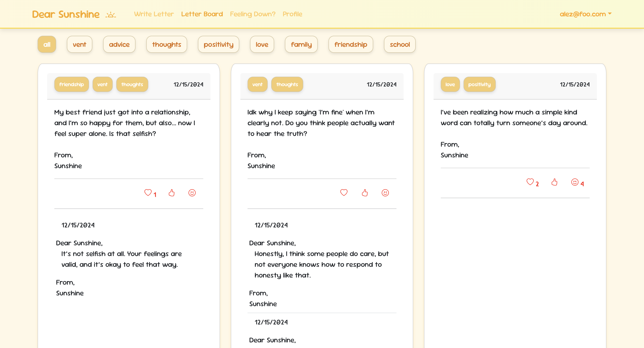This screenshot has width=644, height=348.
Task: Click 'Idk why I keep saying' letter text
Action: [x=321, y=123]
